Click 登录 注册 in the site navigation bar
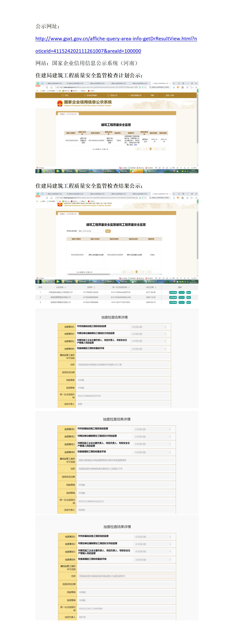Viewport: 234px width, 644px height. pos(170,95)
